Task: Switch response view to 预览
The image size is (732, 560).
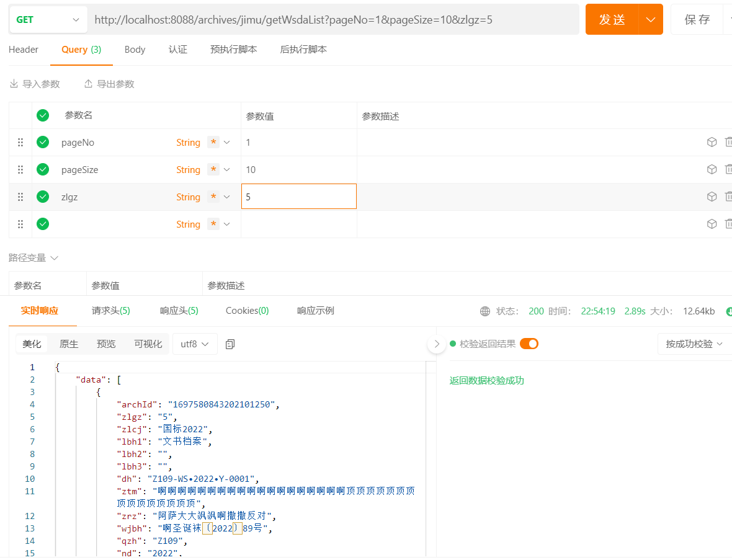Action: [106, 344]
